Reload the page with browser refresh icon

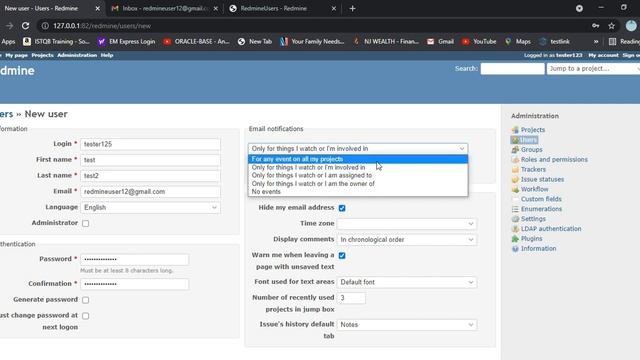pos(25,26)
